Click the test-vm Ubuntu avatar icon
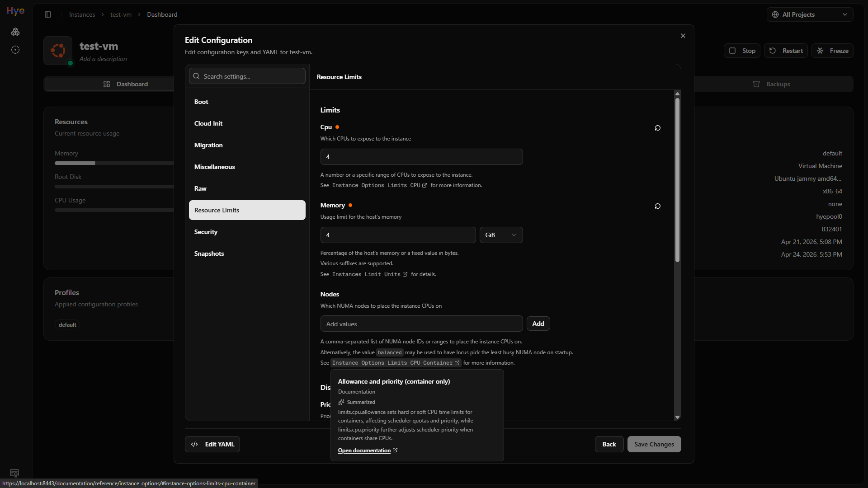The width and height of the screenshot is (868, 488). point(58,51)
